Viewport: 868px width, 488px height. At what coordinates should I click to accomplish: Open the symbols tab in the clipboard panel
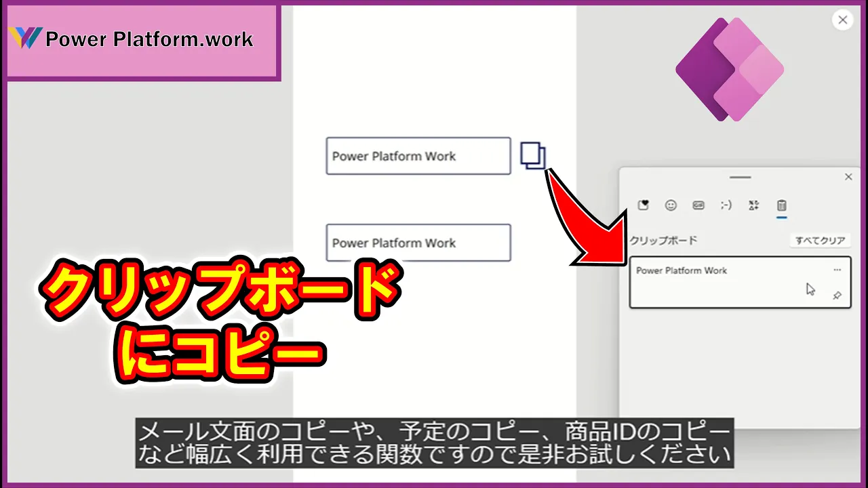pos(753,205)
